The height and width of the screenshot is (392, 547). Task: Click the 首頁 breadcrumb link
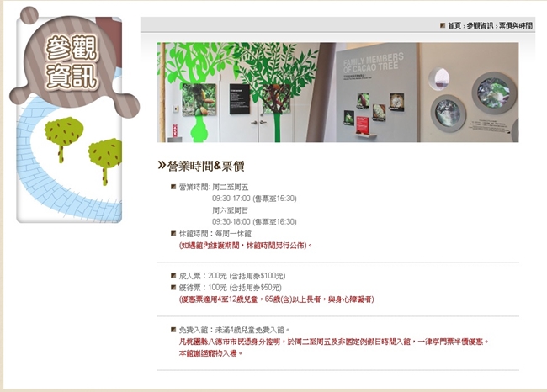pyautogui.click(x=454, y=25)
